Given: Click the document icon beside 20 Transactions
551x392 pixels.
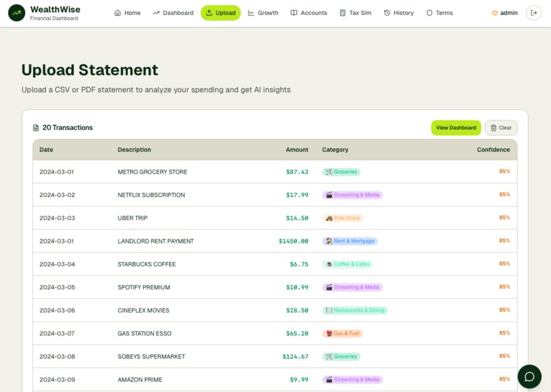Looking at the screenshot, I should click(x=36, y=127).
